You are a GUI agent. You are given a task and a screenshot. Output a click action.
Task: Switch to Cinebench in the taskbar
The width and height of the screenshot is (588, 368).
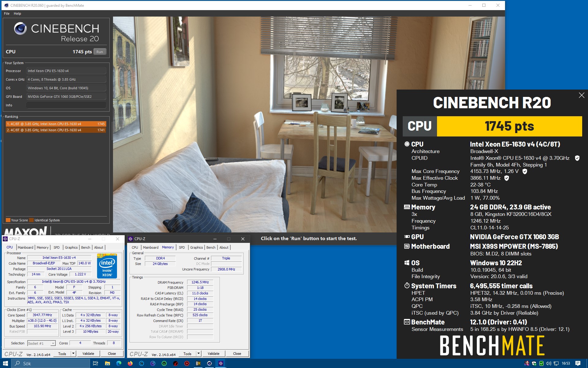tap(209, 363)
